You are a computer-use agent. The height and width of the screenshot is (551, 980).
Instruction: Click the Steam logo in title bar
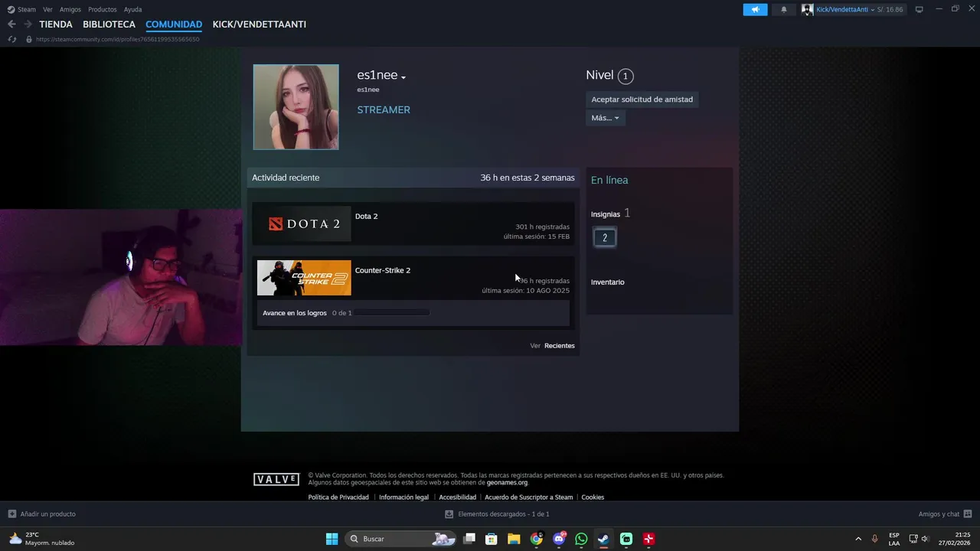pos(11,9)
